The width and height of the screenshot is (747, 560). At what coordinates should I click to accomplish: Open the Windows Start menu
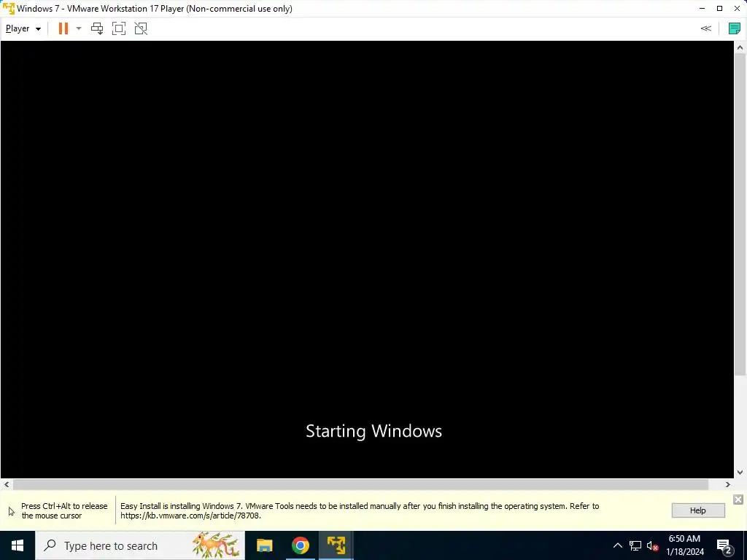(x=18, y=545)
